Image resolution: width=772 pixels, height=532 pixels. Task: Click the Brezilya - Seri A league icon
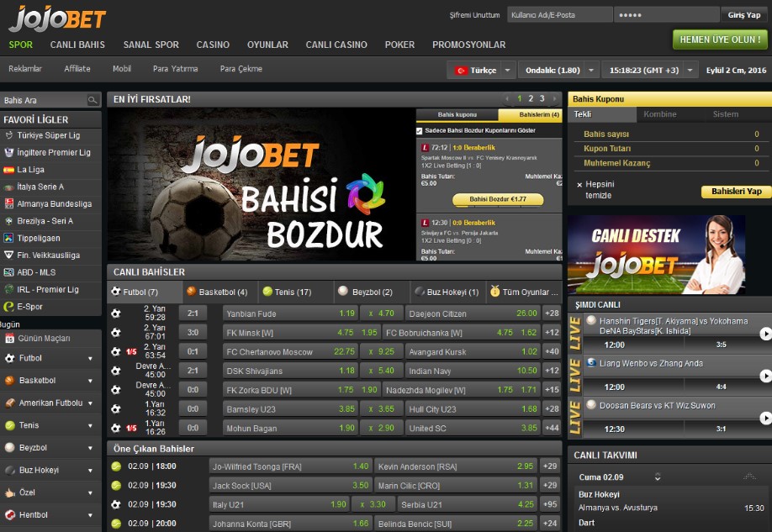click(x=9, y=222)
